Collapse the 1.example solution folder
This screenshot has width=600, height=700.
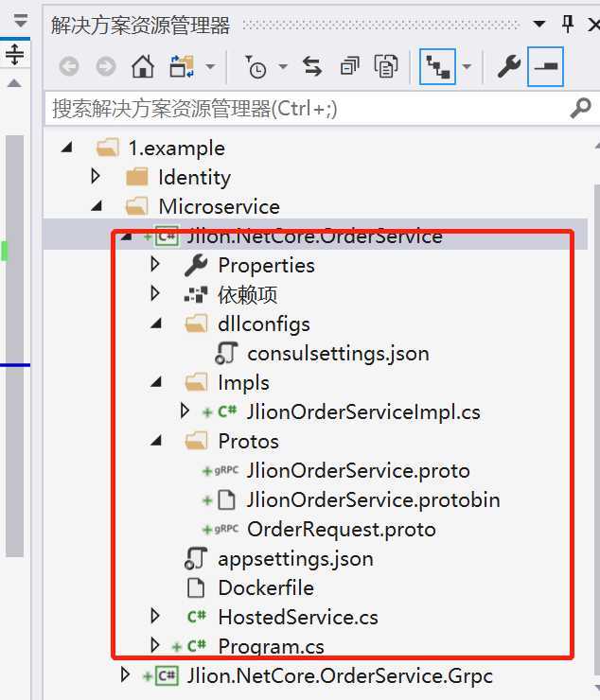pyautogui.click(x=67, y=147)
